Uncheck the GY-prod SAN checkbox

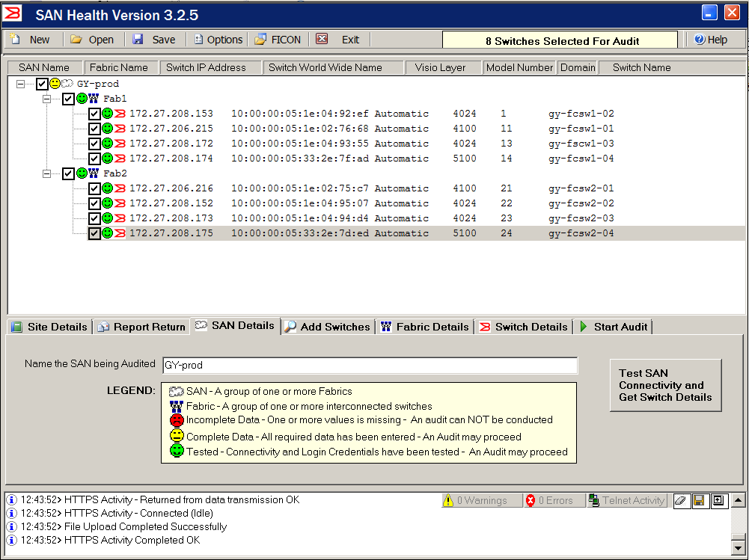43,84
